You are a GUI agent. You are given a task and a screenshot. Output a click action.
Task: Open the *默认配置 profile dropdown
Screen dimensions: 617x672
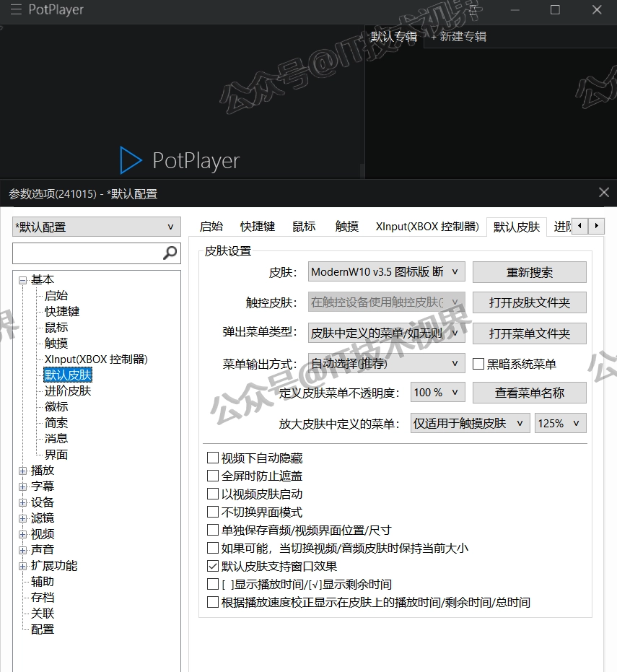97,227
